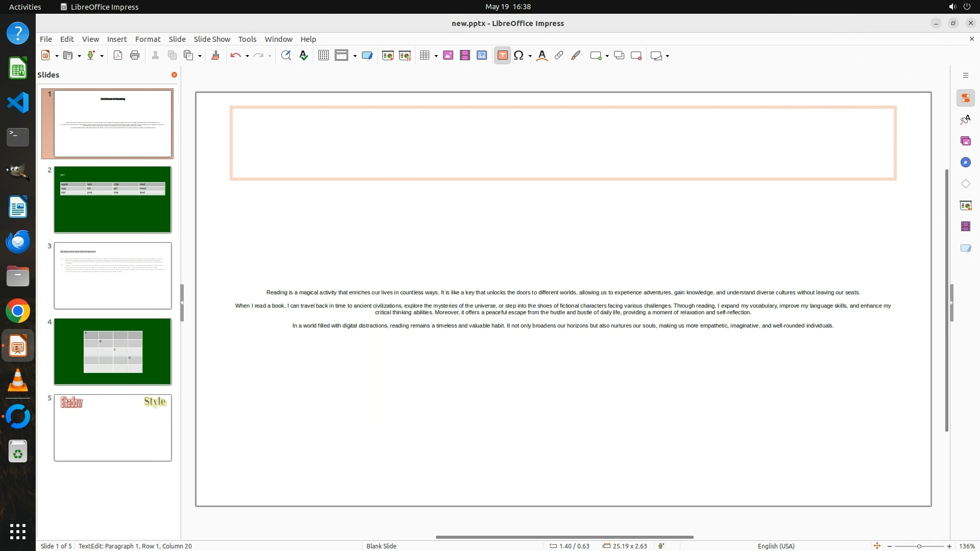980x551 pixels.
Task: Click the Clone Formatting paintbrush icon
Action: [215, 56]
